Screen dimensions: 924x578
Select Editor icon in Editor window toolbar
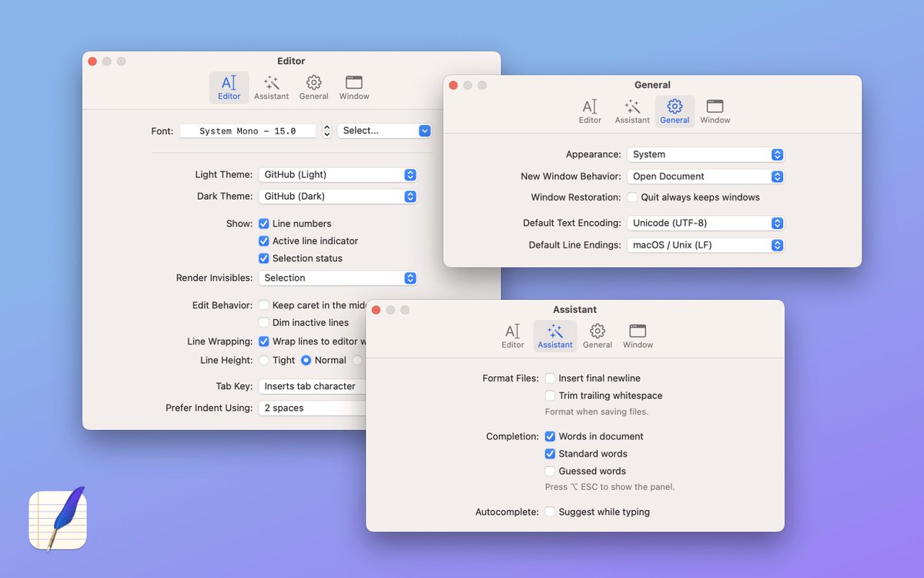[229, 87]
